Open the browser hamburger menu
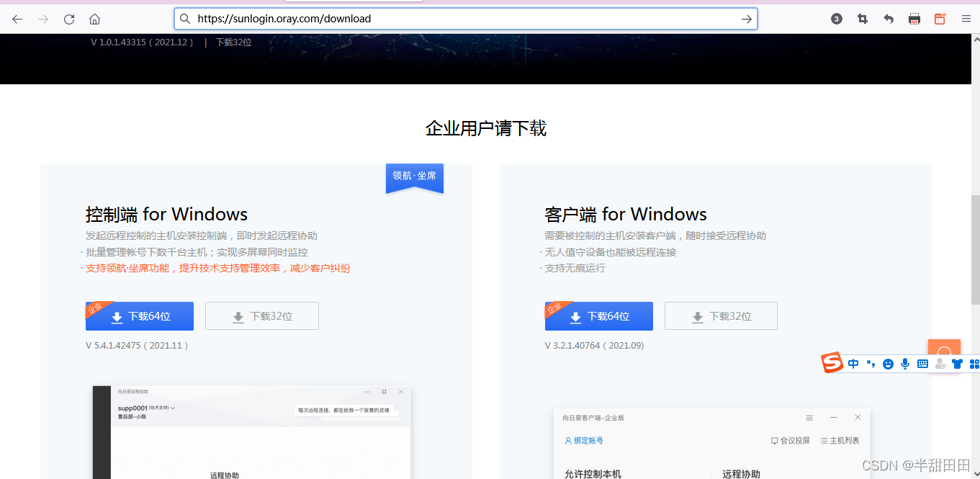Screen dimensions: 980x479 [x=966, y=19]
